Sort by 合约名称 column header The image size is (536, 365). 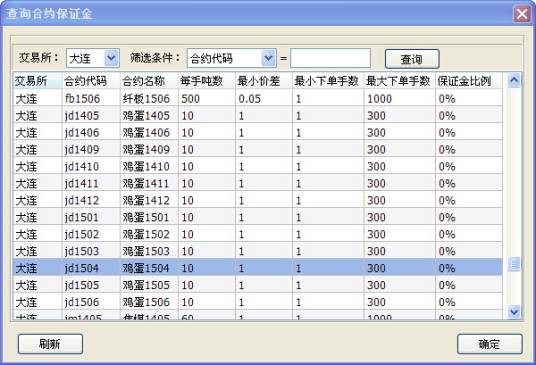[149, 81]
